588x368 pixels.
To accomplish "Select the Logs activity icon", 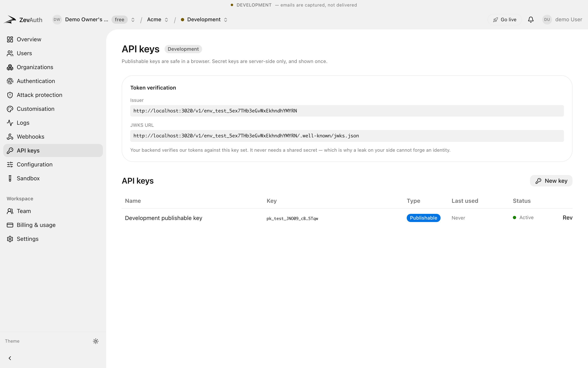I will tap(10, 123).
